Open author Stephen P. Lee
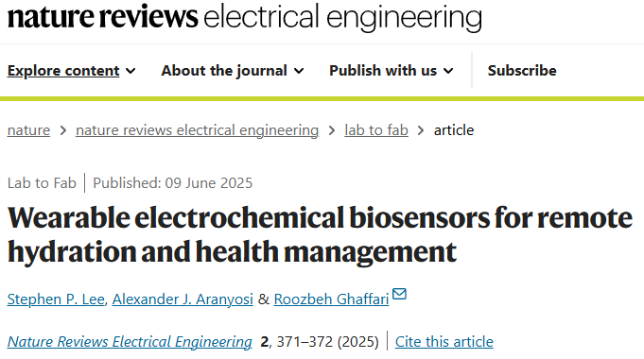644x359 pixels. pyautogui.click(x=56, y=299)
